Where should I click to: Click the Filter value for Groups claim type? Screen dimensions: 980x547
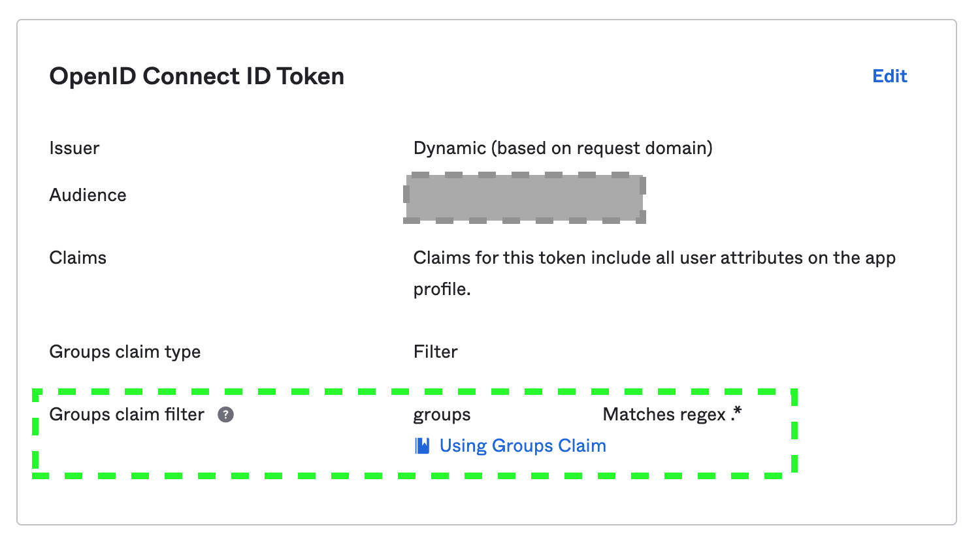435,352
